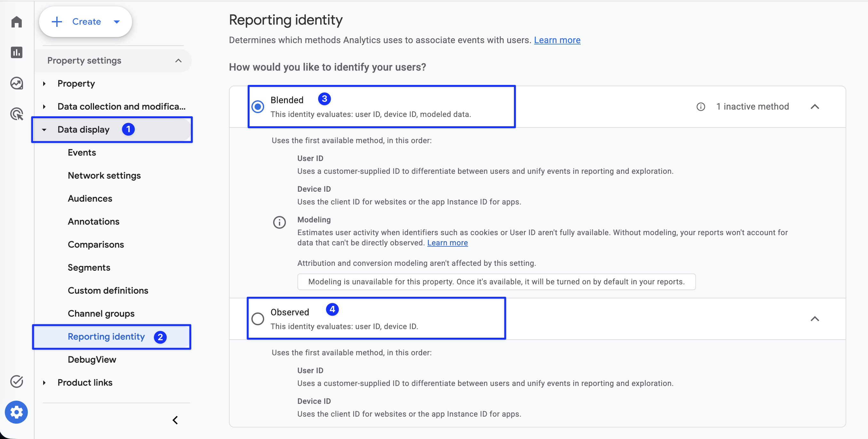This screenshot has height=439, width=868.
Task: Open Segments menu item
Action: pos(89,268)
